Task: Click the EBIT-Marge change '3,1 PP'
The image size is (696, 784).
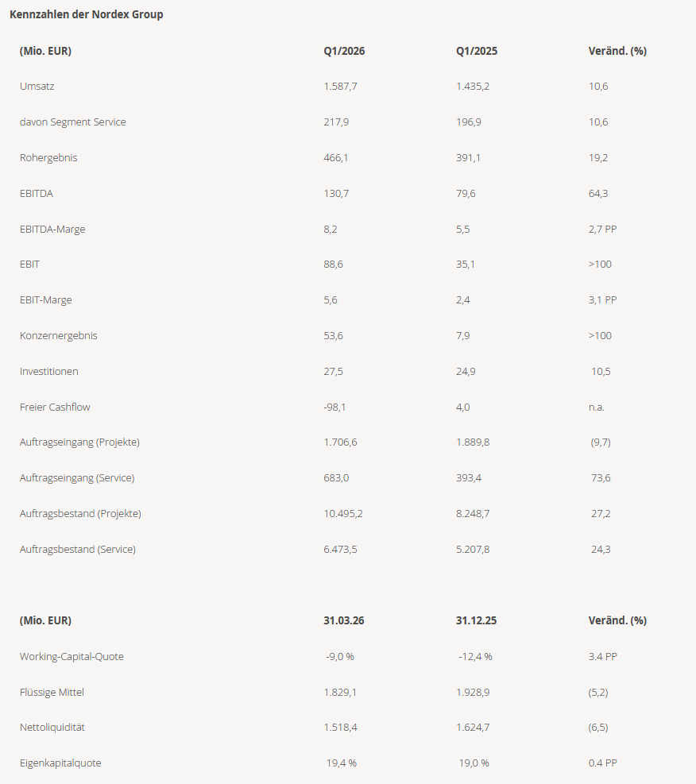Action: click(x=602, y=299)
